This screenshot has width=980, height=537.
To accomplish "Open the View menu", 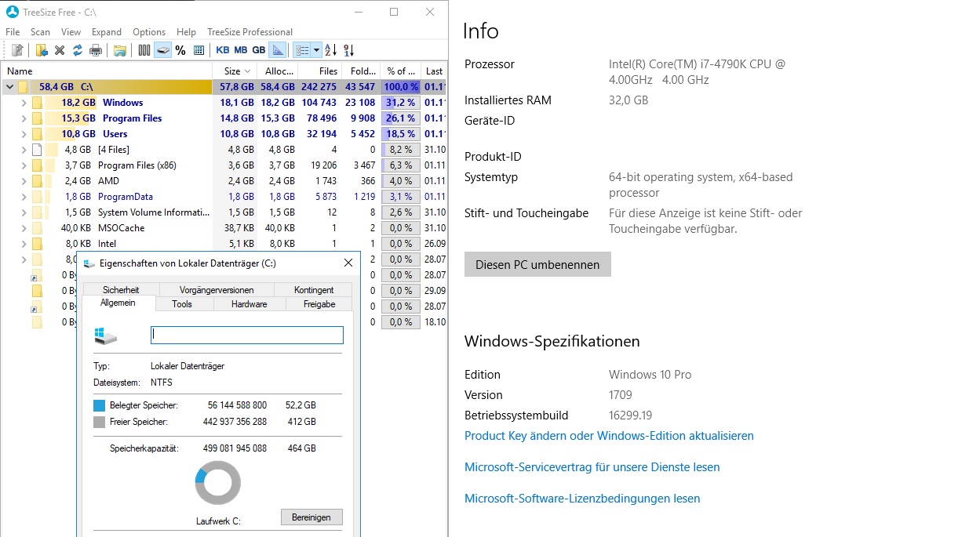I will [x=71, y=32].
